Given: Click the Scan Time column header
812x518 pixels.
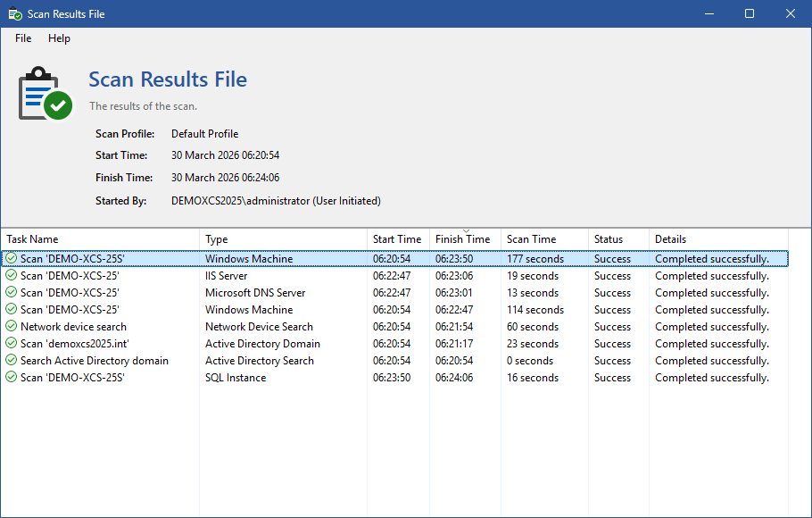Looking at the screenshot, I should click(531, 239).
